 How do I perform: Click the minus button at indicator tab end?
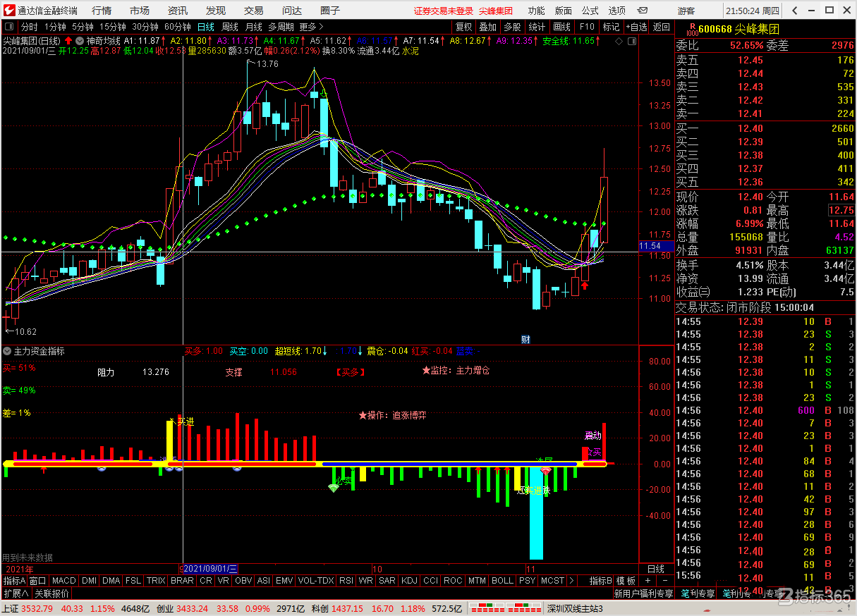[x=664, y=581]
